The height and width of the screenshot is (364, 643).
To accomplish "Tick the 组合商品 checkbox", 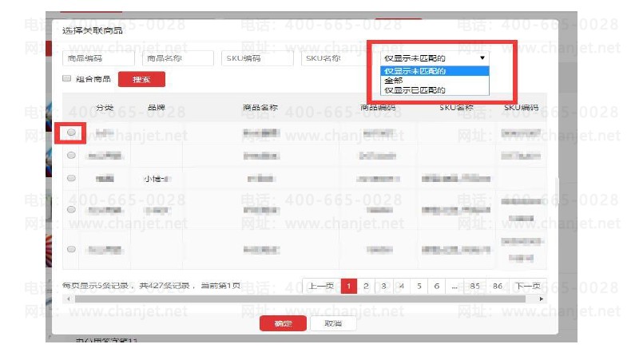I will [67, 78].
